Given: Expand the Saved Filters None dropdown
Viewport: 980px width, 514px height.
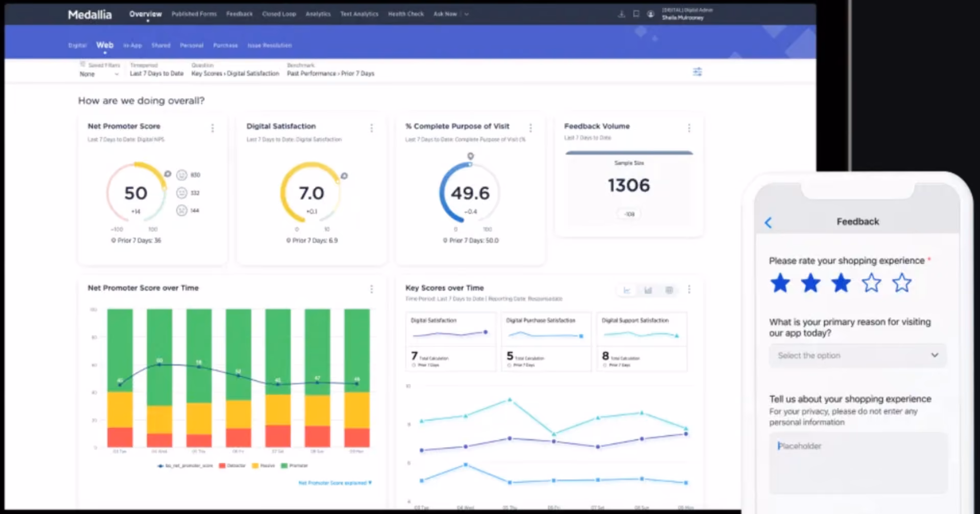Looking at the screenshot, I should [x=99, y=74].
